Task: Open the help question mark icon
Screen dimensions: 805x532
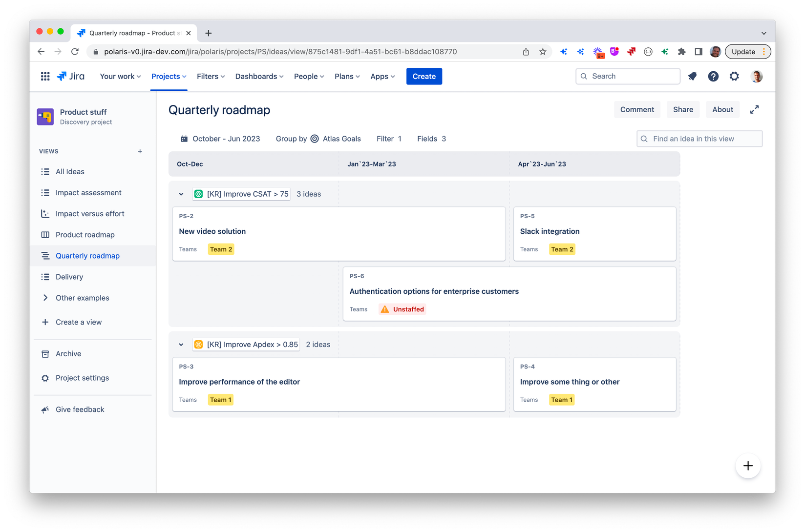Action: (x=713, y=76)
